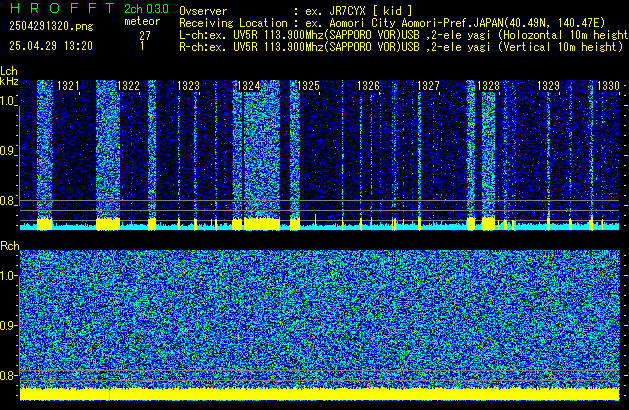Image resolution: width=629 pixels, height=410 pixels.
Task: Select the file name 2504291320.png
Action: (x=51, y=26)
